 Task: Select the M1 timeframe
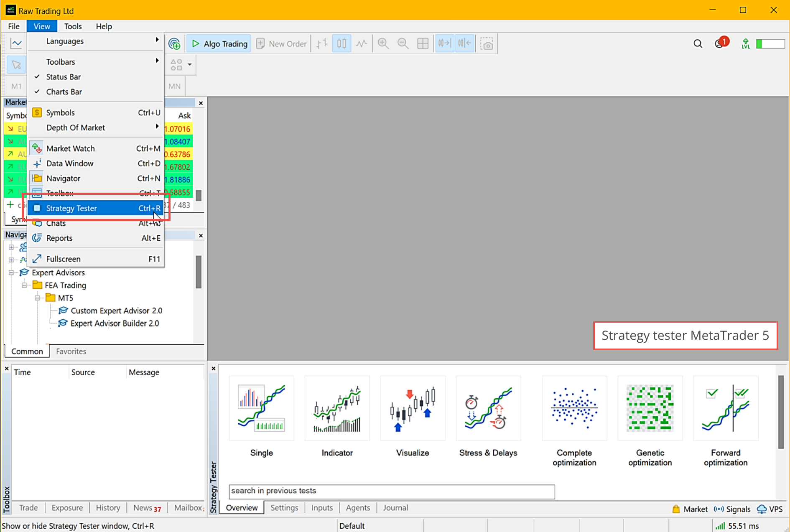16,86
